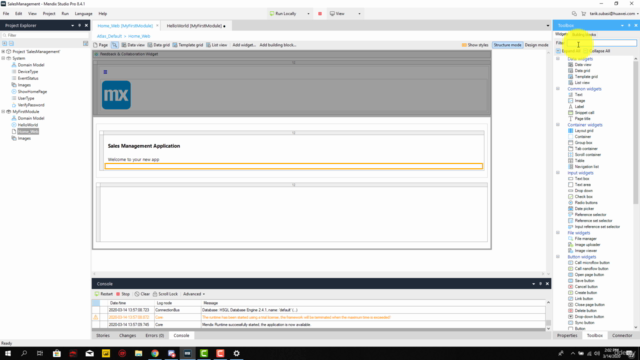Screen dimensions: 640x360
Task: Collapse Container widgets group in Toolbox
Action: pyautogui.click(x=558, y=125)
